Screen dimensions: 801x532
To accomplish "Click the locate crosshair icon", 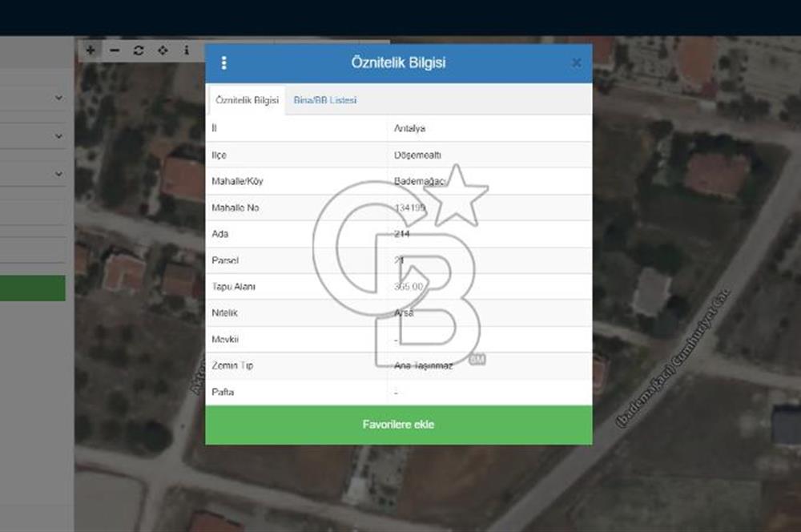I will [x=163, y=50].
